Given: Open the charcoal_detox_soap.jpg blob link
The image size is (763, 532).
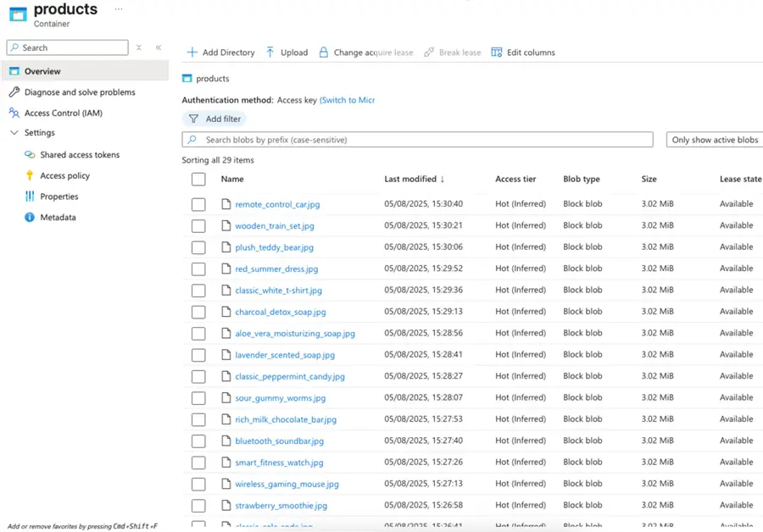Looking at the screenshot, I should 280,312.
